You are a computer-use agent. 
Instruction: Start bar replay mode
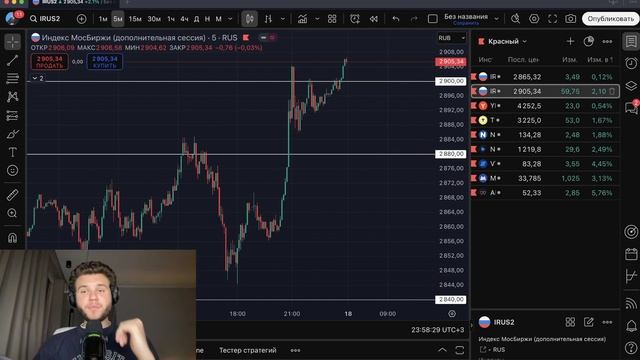[x=373, y=19]
